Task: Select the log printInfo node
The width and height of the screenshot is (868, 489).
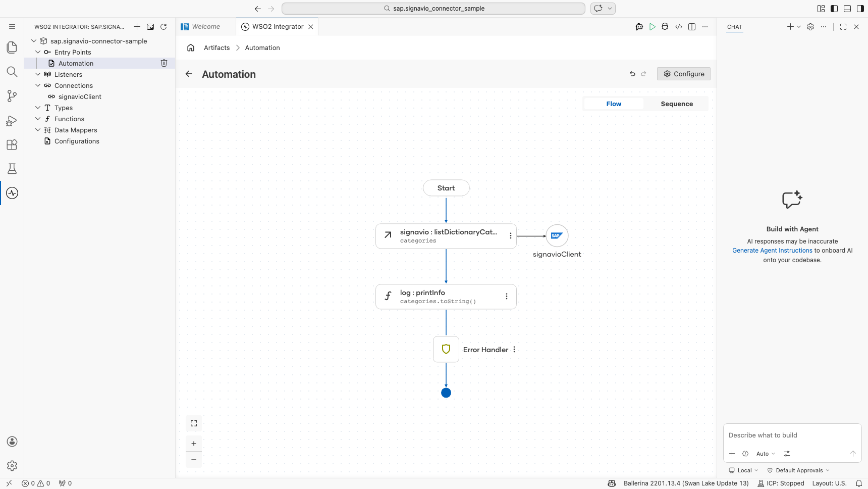Action: pos(446,297)
